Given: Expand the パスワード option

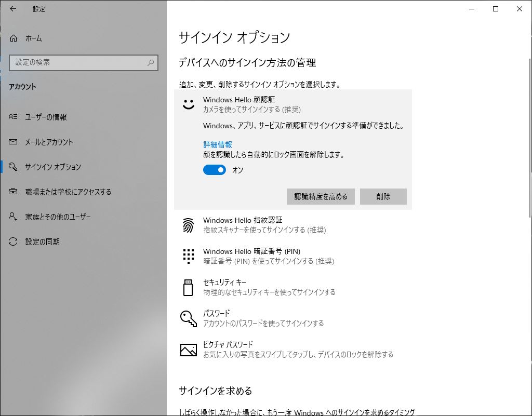Looking at the screenshot, I should 293,319.
